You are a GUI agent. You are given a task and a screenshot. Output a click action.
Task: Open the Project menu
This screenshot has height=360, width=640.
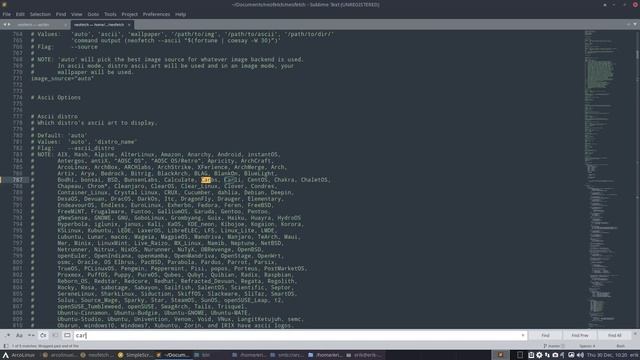129,14
